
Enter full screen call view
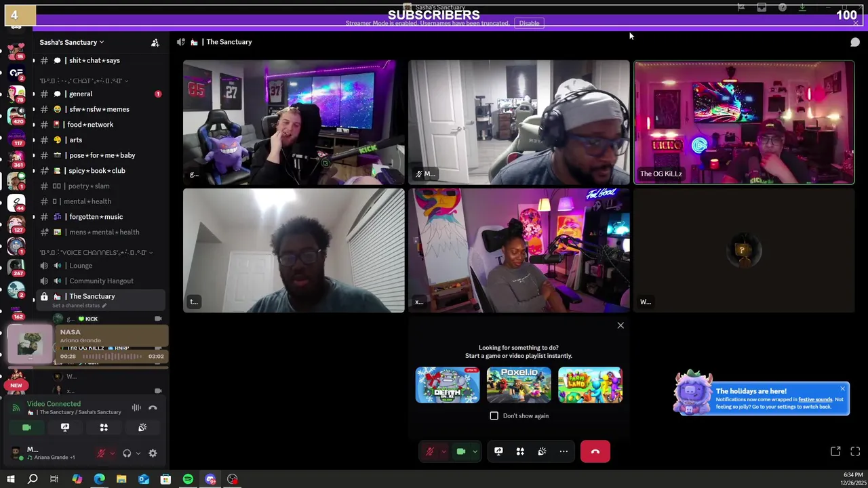pos(855,451)
